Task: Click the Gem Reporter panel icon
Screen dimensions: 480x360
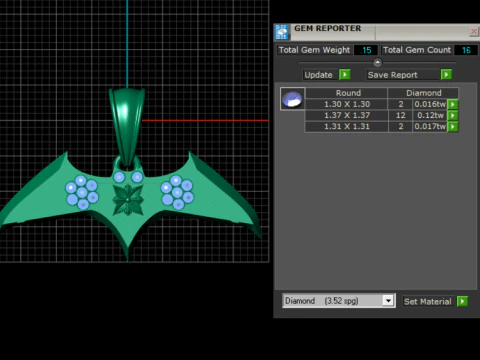Action: point(282,32)
